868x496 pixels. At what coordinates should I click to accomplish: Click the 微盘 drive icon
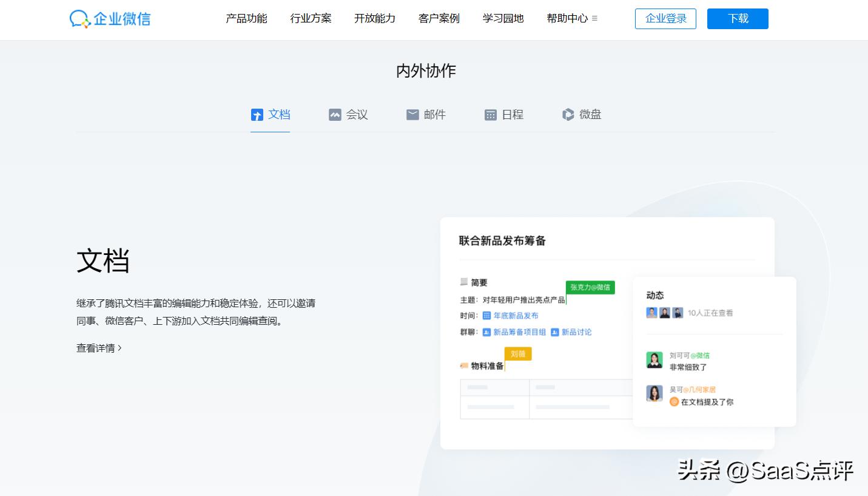click(568, 114)
